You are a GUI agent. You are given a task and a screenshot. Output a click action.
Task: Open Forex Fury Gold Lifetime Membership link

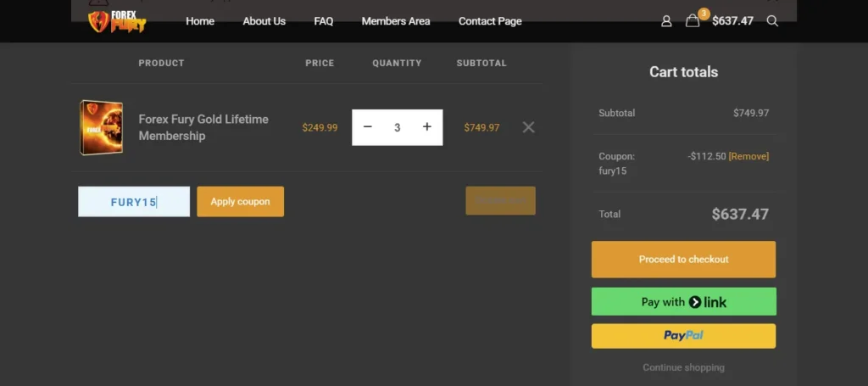coord(203,127)
